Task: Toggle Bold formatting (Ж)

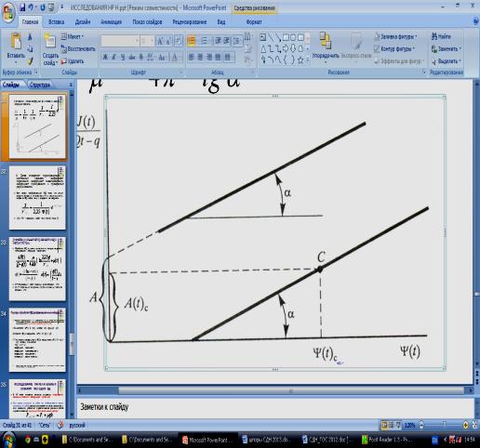Action: point(105,57)
